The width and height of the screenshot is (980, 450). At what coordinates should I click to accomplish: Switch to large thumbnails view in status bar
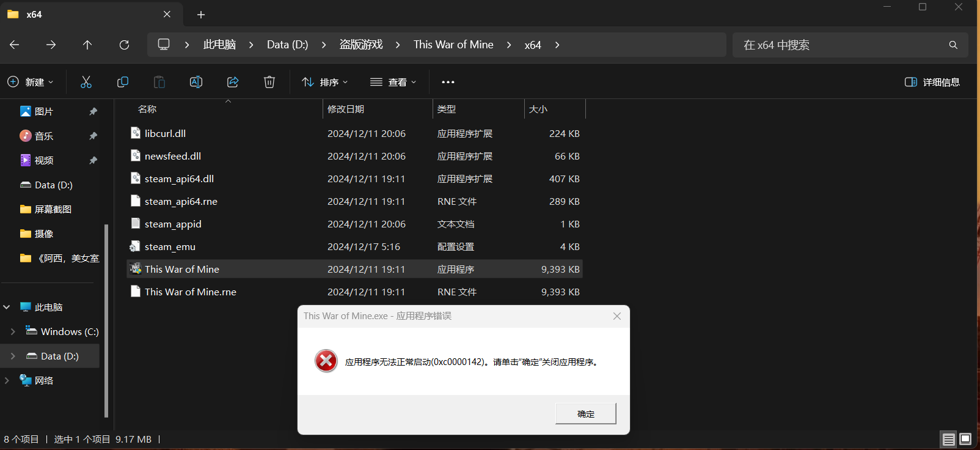[x=965, y=439]
